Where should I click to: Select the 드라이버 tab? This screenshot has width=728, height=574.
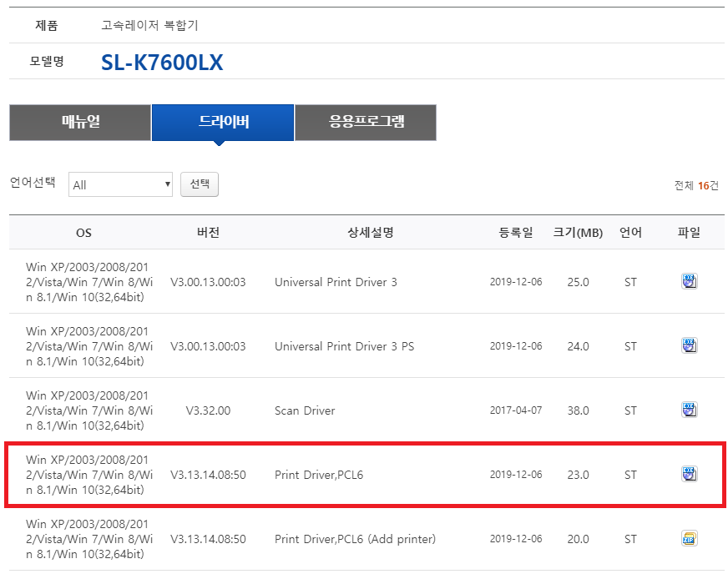coord(223,122)
